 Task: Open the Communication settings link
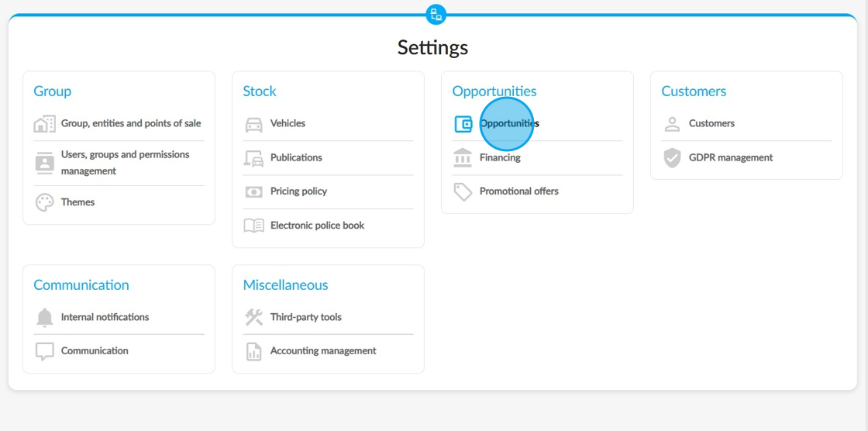pyautogui.click(x=95, y=350)
